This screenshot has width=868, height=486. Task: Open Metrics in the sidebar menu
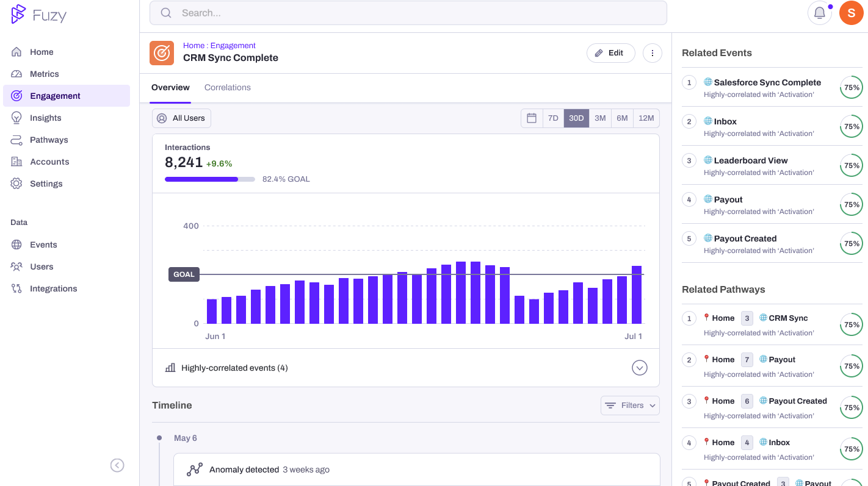[67, 74]
